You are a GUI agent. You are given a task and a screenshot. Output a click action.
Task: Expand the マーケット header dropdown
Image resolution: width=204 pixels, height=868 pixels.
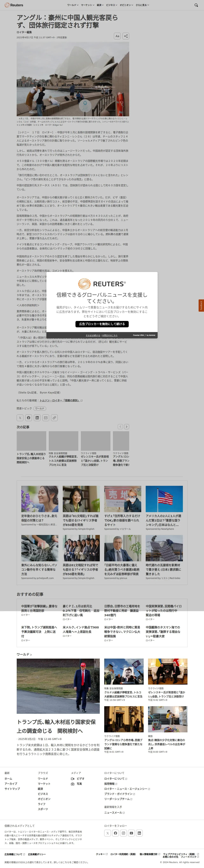point(88,5)
